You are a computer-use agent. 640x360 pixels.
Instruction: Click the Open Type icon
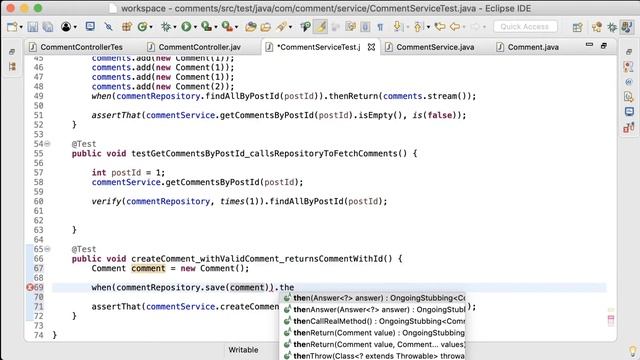tap(250, 27)
